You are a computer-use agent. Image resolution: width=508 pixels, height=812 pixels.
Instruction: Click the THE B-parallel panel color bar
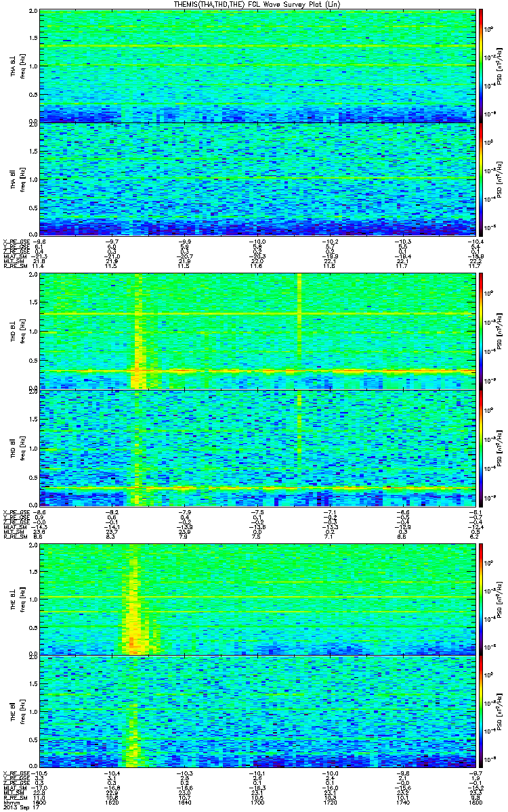click(482, 712)
